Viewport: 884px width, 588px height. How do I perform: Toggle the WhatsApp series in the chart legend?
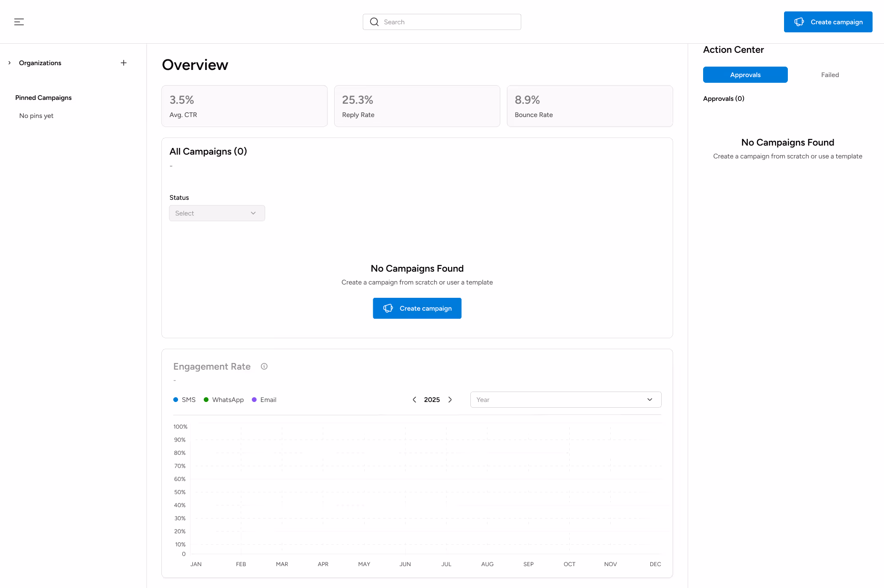pos(224,400)
